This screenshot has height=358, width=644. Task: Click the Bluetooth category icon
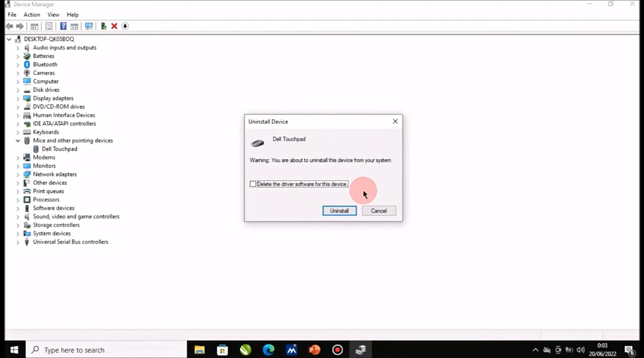click(27, 64)
